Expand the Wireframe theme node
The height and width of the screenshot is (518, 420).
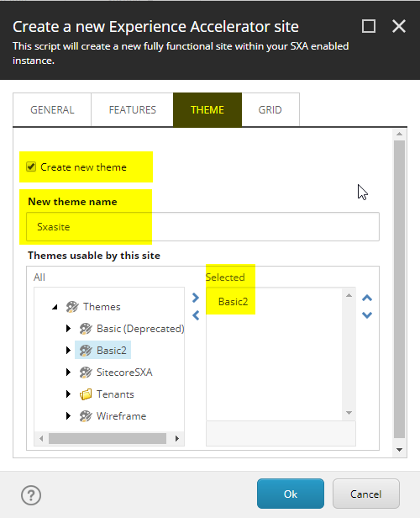click(68, 416)
